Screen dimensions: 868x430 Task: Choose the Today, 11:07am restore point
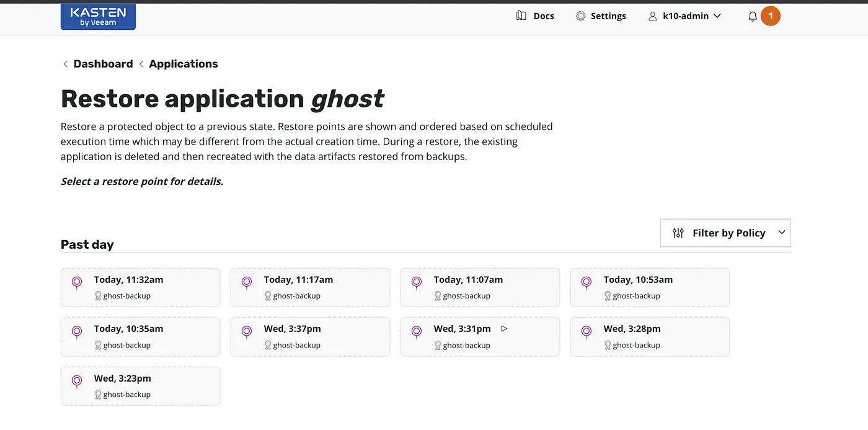pyautogui.click(x=480, y=287)
